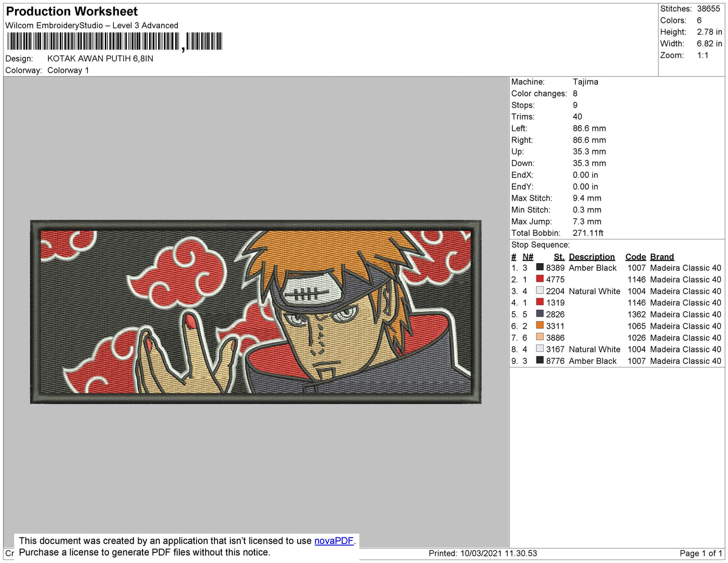
Task: Click Zoom value '1:1'
Action: [x=703, y=55]
